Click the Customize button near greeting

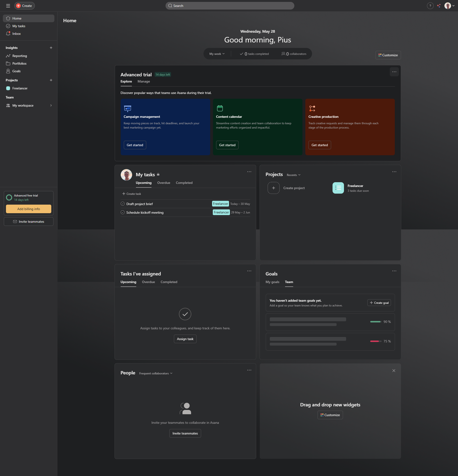[388, 55]
